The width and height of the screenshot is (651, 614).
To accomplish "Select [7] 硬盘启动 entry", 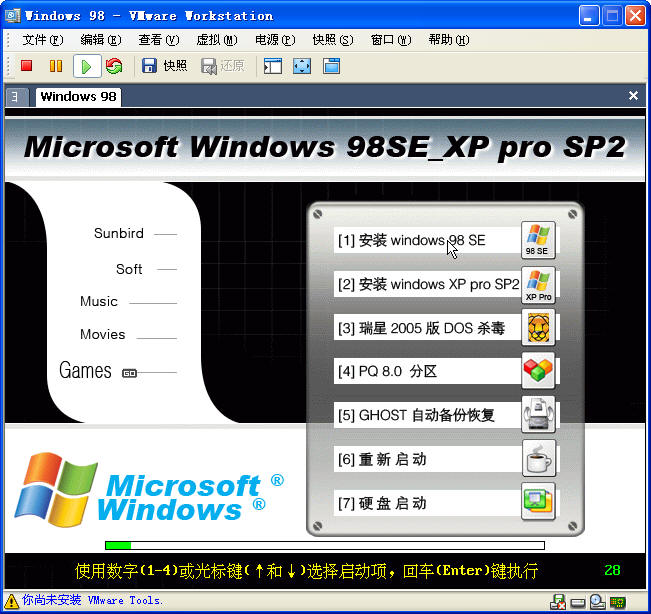I will pyautogui.click(x=427, y=503).
